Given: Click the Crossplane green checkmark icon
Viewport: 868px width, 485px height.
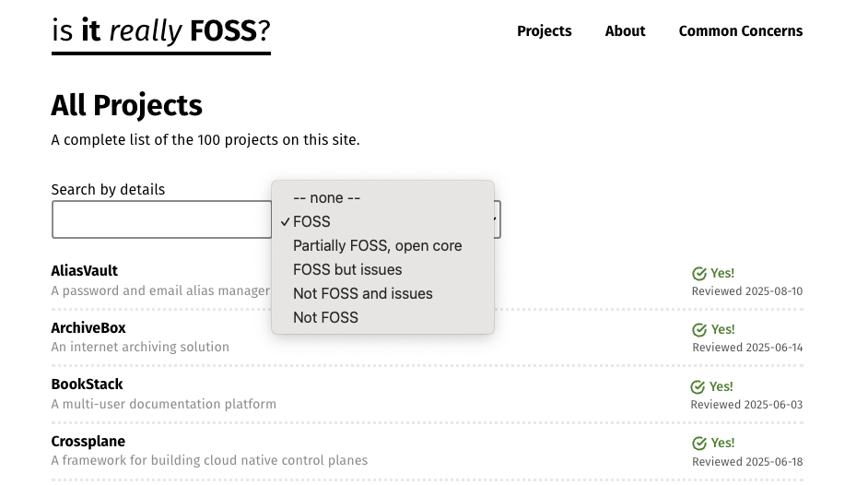Looking at the screenshot, I should tap(699, 443).
